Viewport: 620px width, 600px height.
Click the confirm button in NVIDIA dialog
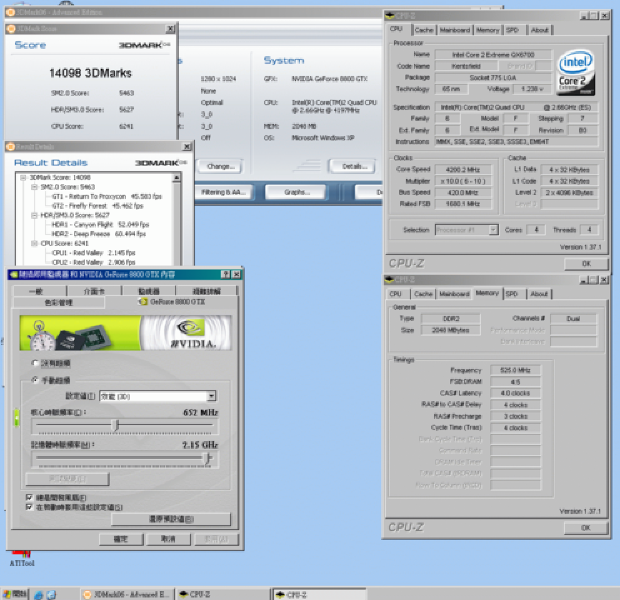[121, 539]
